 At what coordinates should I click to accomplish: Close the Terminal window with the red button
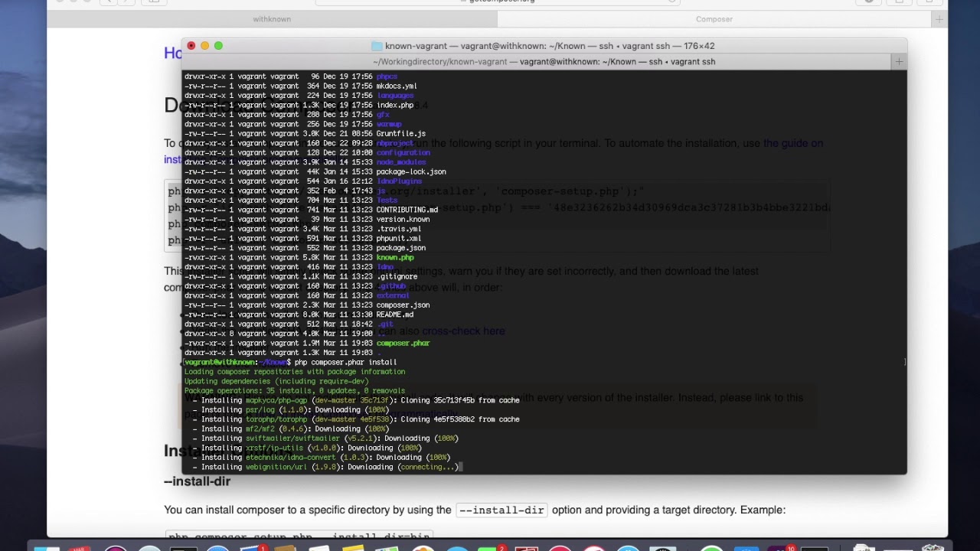[x=191, y=46]
